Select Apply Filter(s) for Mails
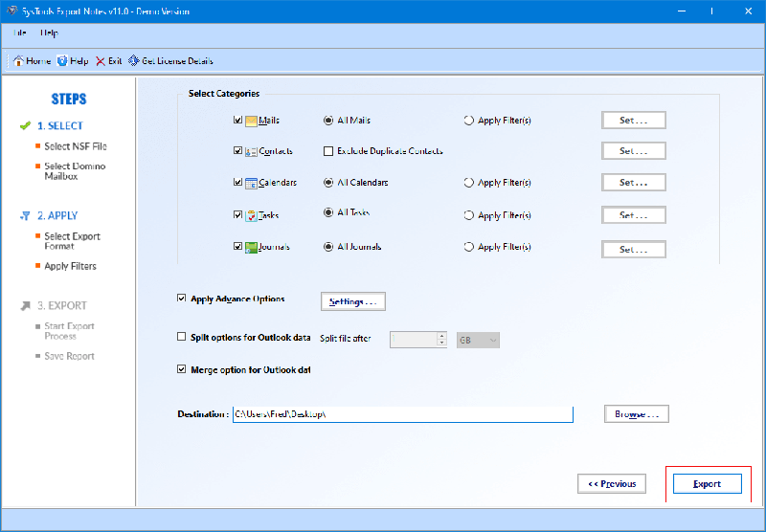Screen dimensions: 766x532 click(468, 120)
